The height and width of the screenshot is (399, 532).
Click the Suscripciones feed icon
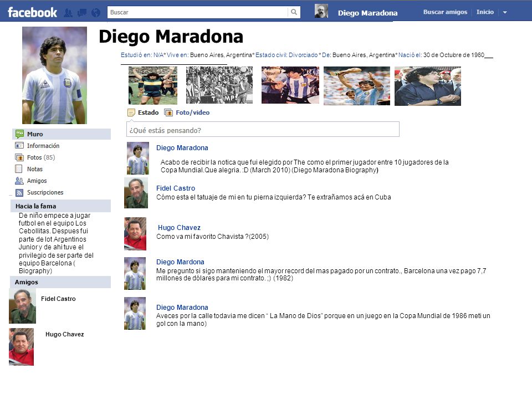(x=19, y=192)
